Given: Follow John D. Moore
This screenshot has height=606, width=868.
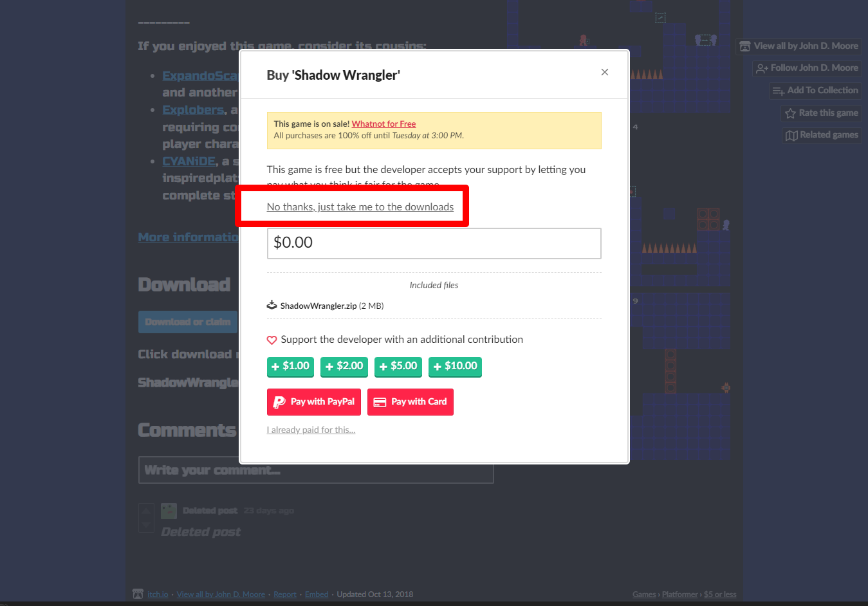Looking at the screenshot, I should pos(807,68).
